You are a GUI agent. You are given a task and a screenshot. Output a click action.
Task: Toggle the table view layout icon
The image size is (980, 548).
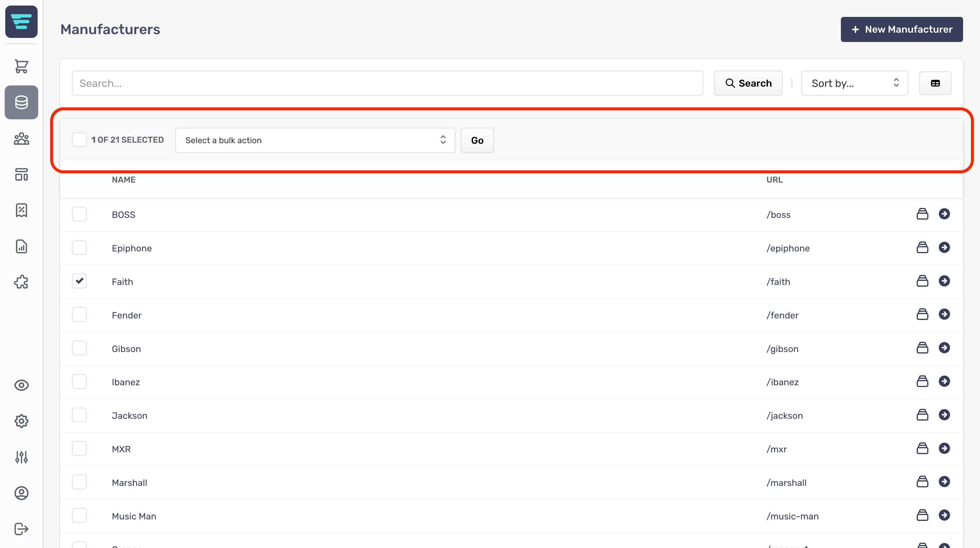[935, 83]
